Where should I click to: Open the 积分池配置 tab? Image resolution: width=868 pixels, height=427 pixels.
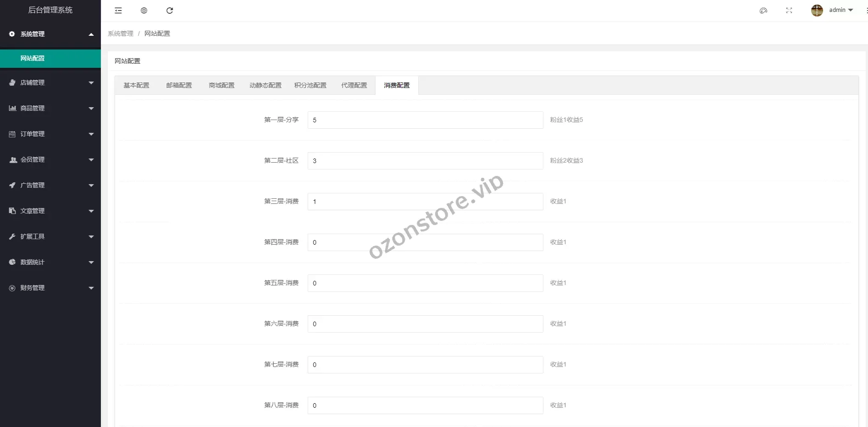point(310,85)
